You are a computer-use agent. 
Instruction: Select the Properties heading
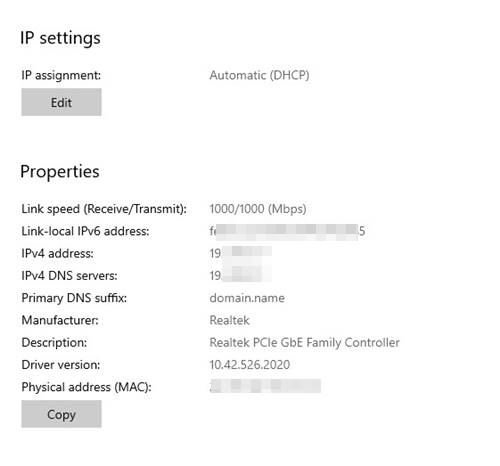(x=60, y=172)
